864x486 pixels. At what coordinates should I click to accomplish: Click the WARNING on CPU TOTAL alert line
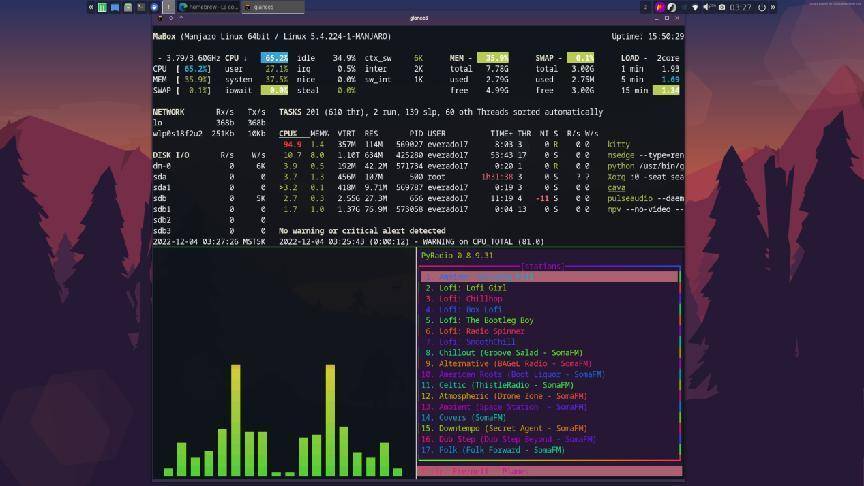411,242
